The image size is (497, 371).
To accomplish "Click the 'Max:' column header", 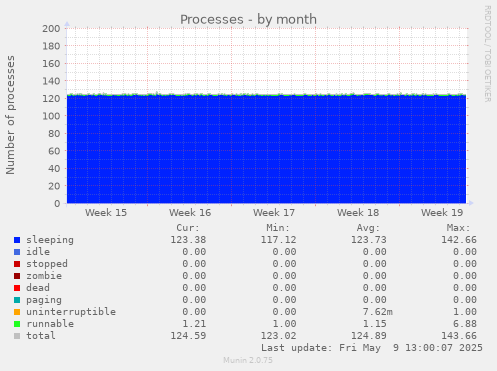I will [458, 228].
